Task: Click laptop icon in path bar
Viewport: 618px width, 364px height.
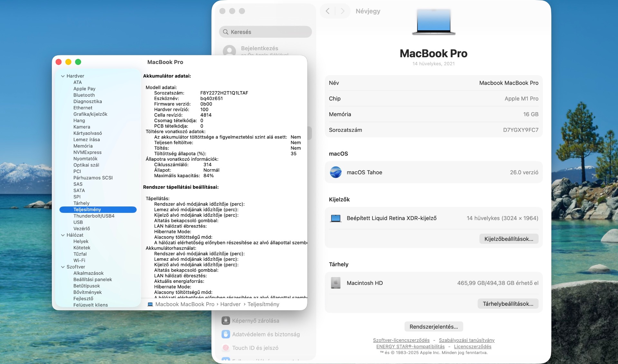Action: [150, 304]
